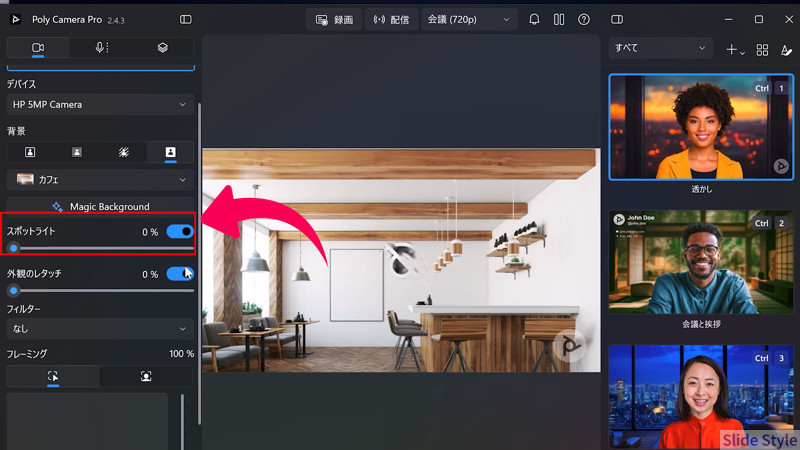Screen dimensions: 800x450
Task: Switch scene list to grid view
Action: [762, 49]
